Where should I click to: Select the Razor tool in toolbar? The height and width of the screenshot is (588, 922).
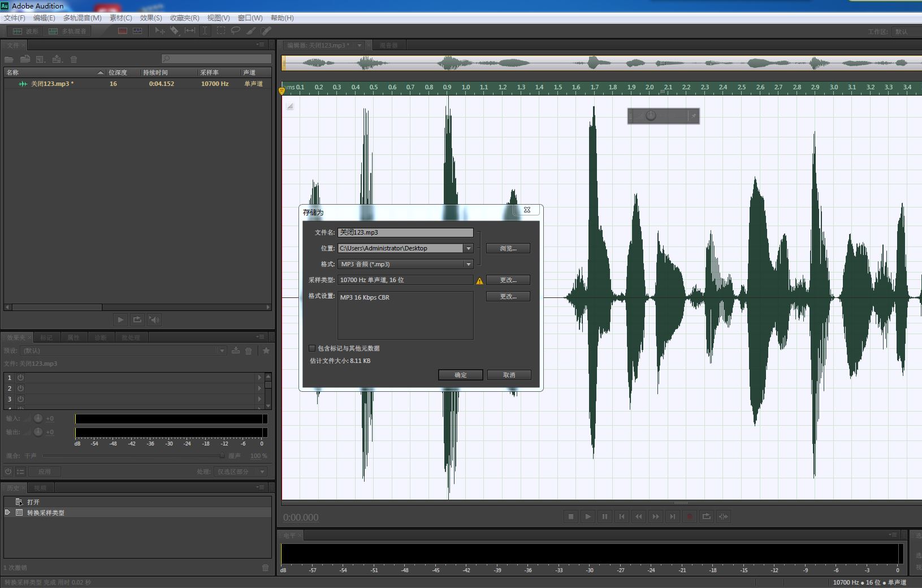(175, 31)
